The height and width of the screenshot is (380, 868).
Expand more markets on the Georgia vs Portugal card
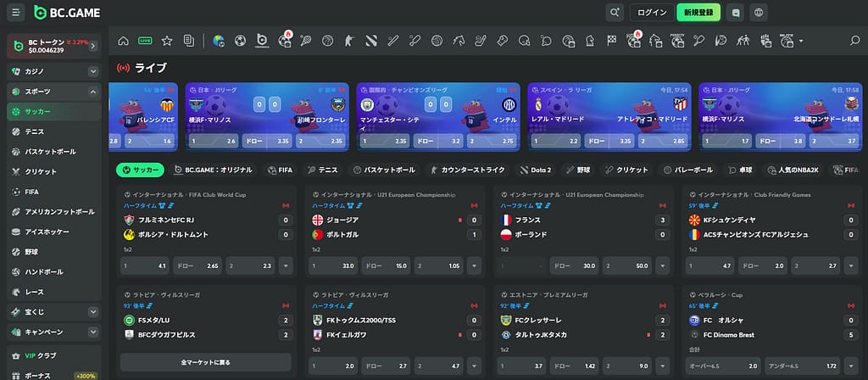pyautogui.click(x=474, y=265)
